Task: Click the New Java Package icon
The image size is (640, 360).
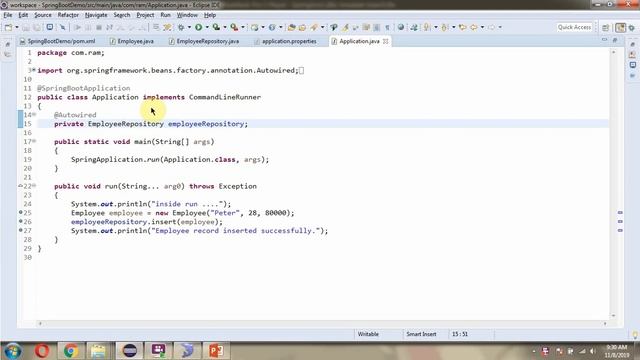Action: pos(255,27)
